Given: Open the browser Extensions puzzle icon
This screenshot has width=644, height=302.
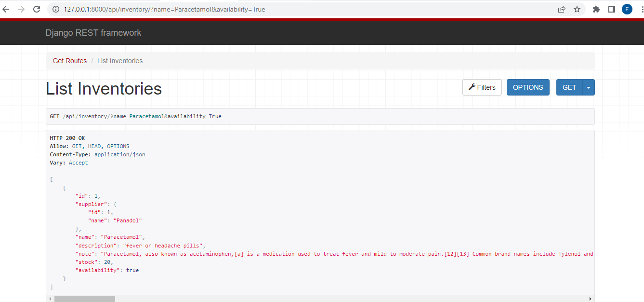Looking at the screenshot, I should click(596, 9).
